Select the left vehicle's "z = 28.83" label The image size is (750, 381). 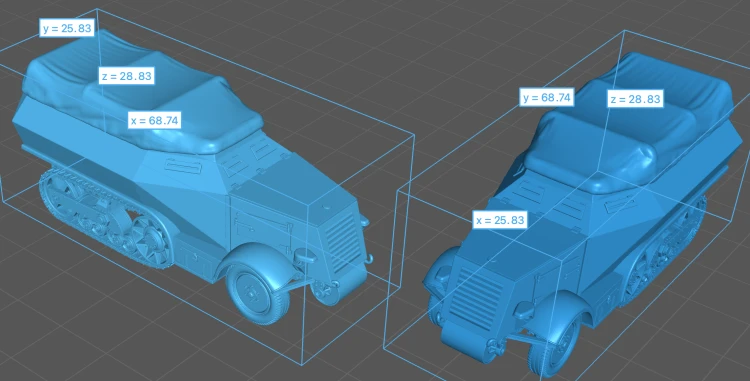point(127,76)
